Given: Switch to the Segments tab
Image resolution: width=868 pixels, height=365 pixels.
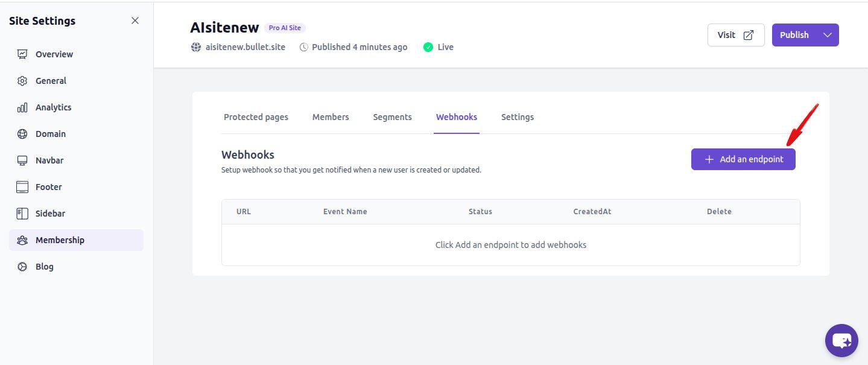Looking at the screenshot, I should pos(392,117).
